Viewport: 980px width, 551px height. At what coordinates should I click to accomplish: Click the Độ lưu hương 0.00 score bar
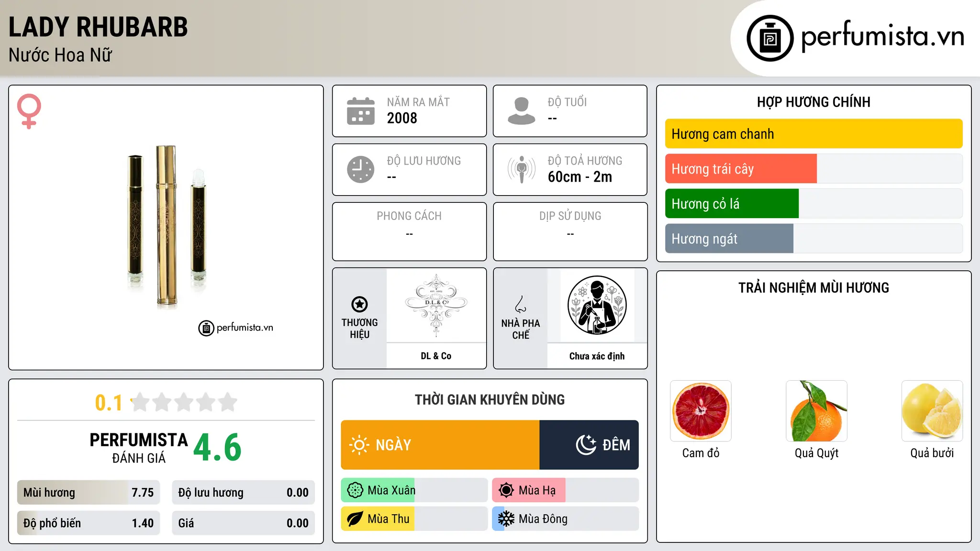pyautogui.click(x=244, y=493)
